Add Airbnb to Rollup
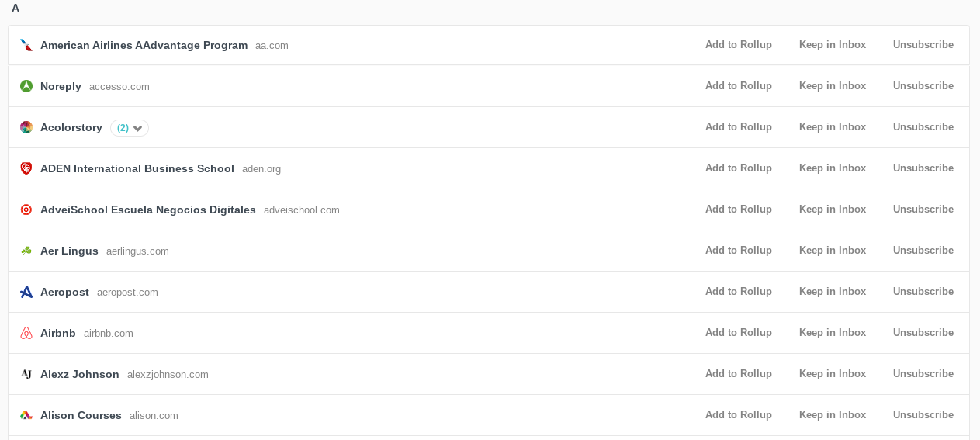The width and height of the screenshot is (980, 440). tap(738, 333)
